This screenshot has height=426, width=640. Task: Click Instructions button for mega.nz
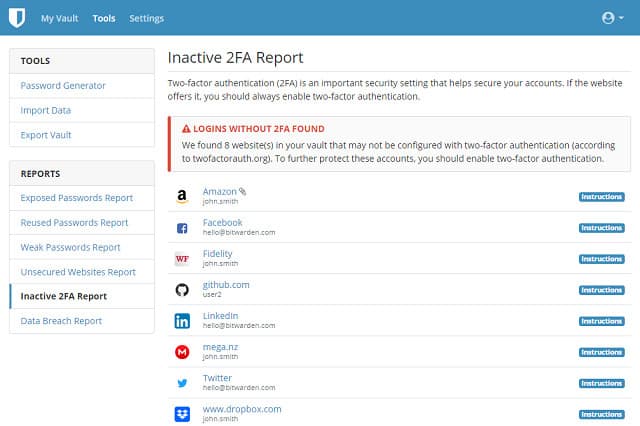tap(602, 352)
